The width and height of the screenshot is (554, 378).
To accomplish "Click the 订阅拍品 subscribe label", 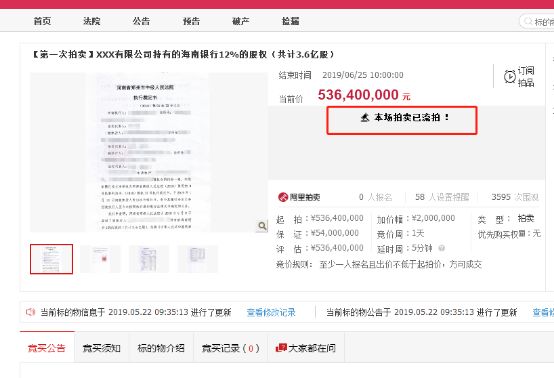I will [x=526, y=77].
